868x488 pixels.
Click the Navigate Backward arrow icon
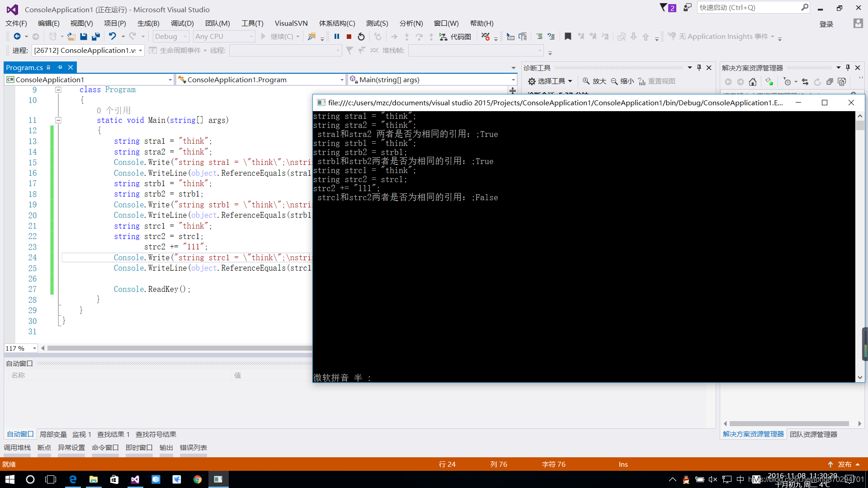tap(17, 37)
